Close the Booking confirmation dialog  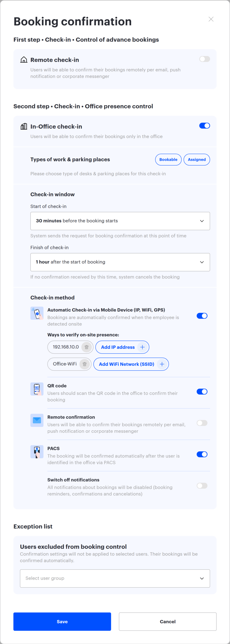click(211, 19)
